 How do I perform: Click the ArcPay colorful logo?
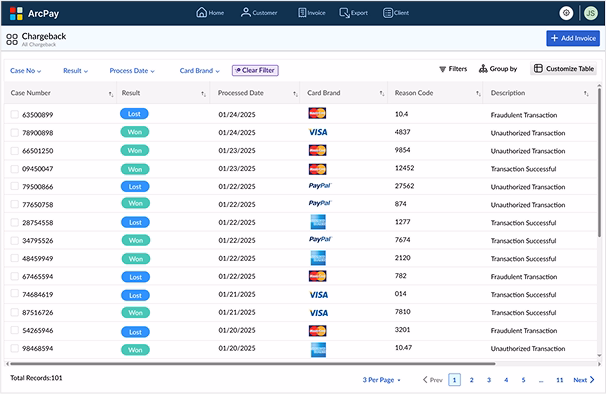click(x=16, y=14)
